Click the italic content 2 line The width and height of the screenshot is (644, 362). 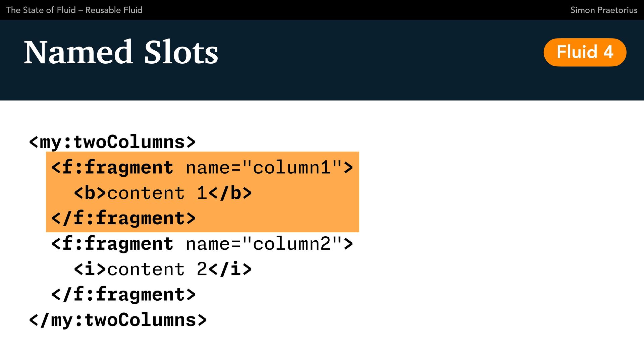coord(163,269)
